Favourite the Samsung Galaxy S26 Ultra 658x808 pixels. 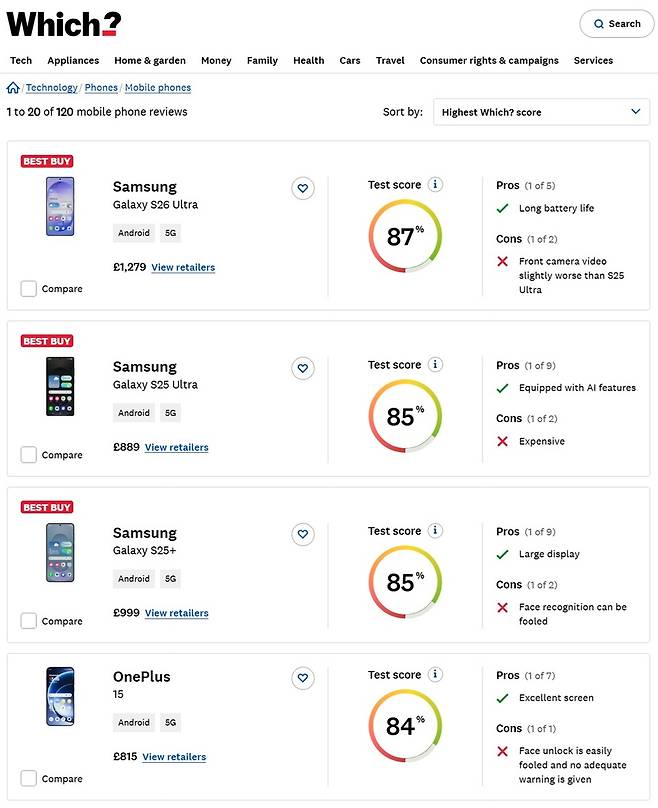(303, 188)
